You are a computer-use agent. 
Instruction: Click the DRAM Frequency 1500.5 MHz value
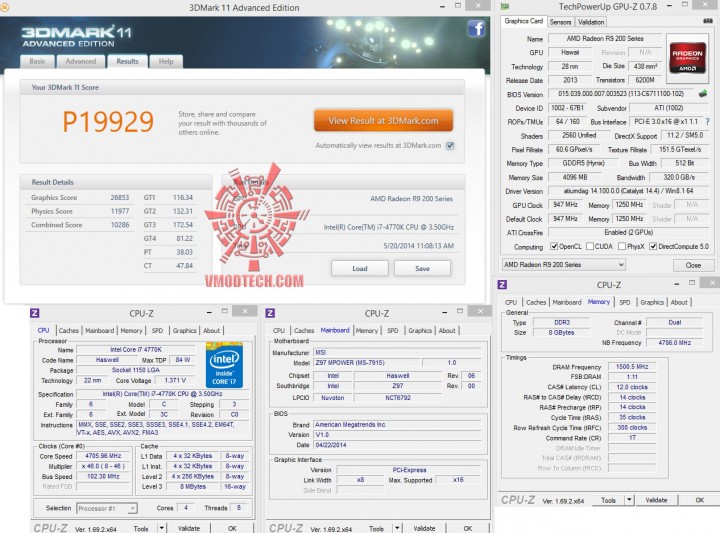[x=632, y=367]
